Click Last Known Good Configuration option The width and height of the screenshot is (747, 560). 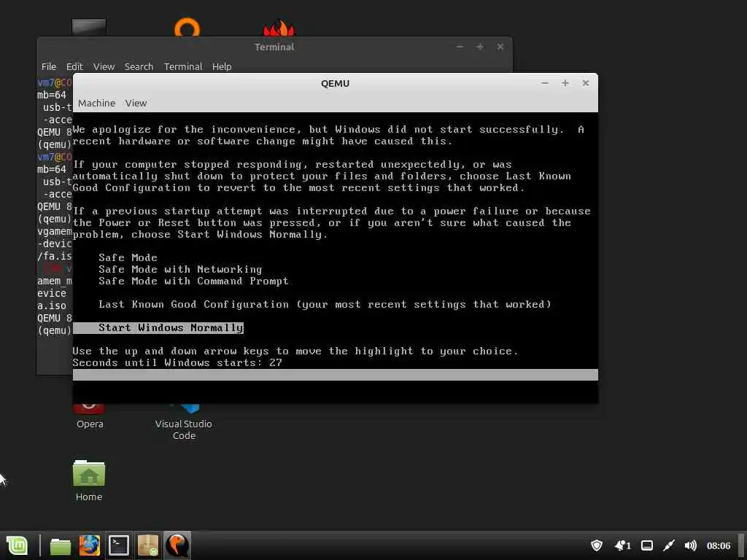(x=325, y=304)
